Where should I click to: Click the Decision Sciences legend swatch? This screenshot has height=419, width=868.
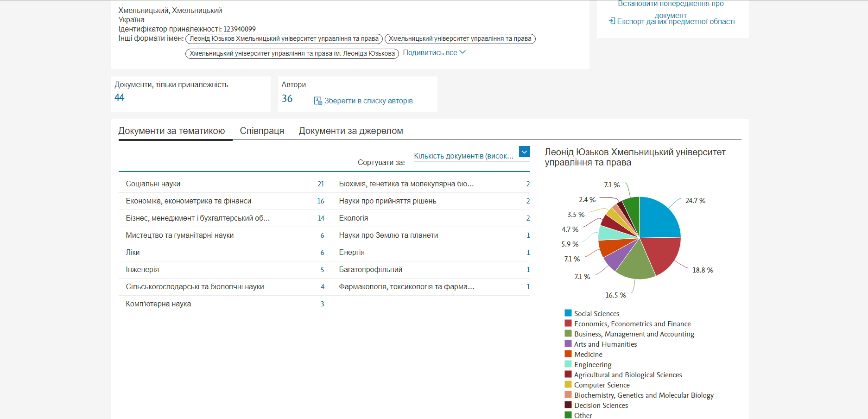pyautogui.click(x=568, y=405)
